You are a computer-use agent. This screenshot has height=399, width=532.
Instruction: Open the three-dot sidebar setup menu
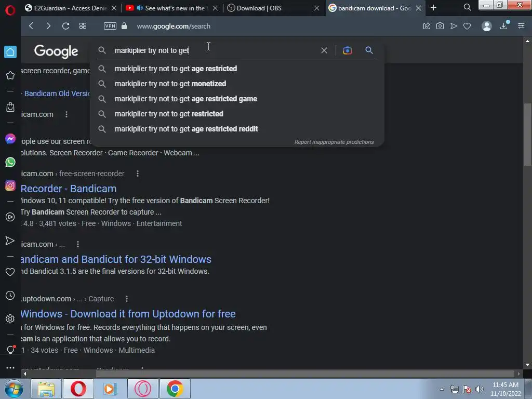pyautogui.click(x=10, y=368)
